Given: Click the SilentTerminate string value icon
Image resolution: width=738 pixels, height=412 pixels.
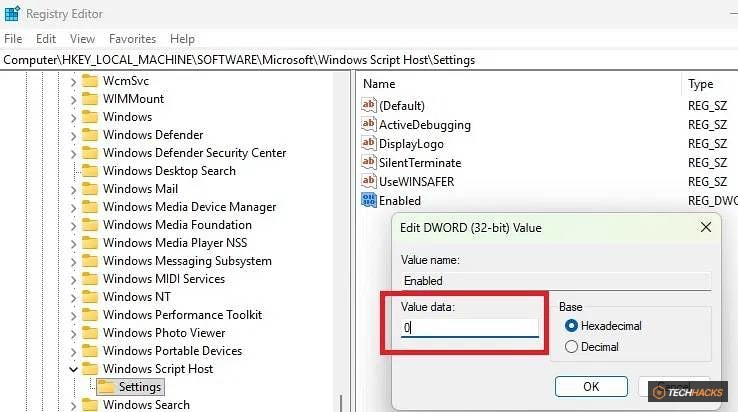Looking at the screenshot, I should pos(369,162).
